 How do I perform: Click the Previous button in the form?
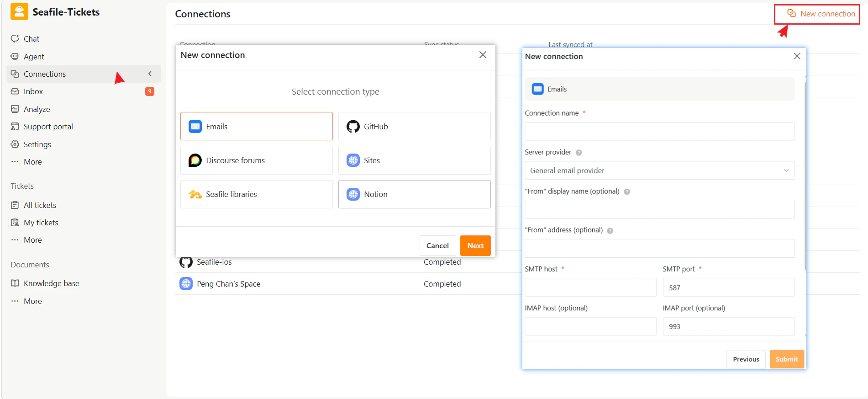[x=746, y=359]
